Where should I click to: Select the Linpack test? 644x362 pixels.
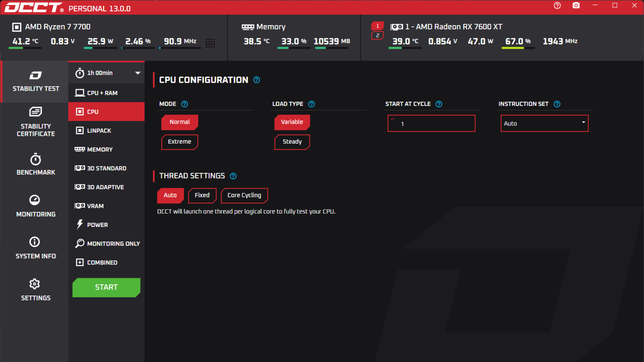99,130
